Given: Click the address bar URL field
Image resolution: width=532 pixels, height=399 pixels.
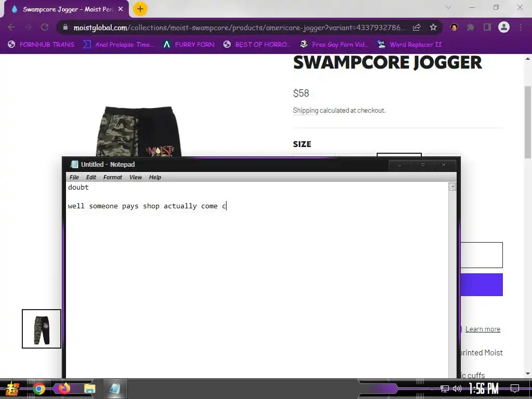Looking at the screenshot, I should click(239, 28).
